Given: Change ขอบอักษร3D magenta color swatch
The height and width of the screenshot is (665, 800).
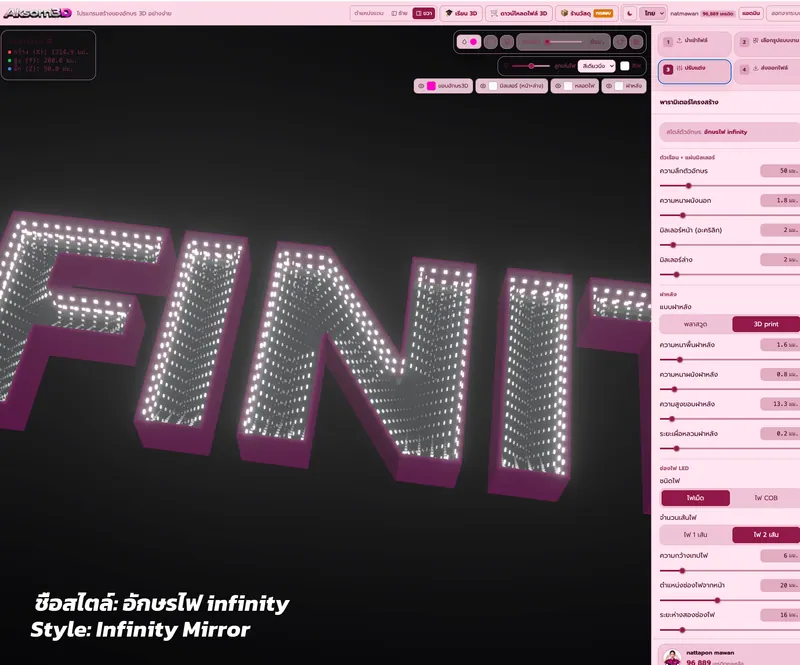Looking at the screenshot, I should [431, 86].
